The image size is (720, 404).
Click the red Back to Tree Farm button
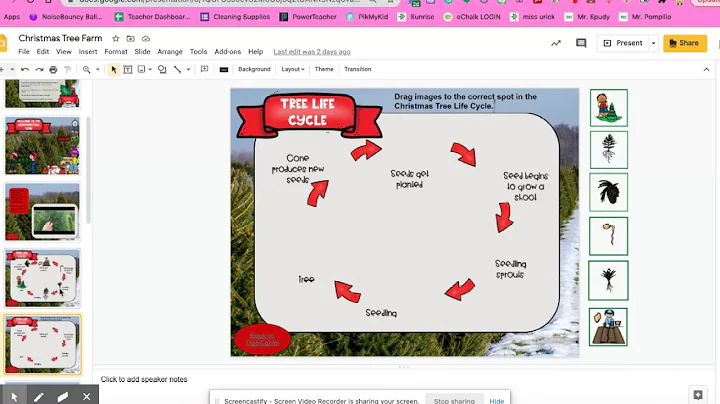(x=262, y=339)
